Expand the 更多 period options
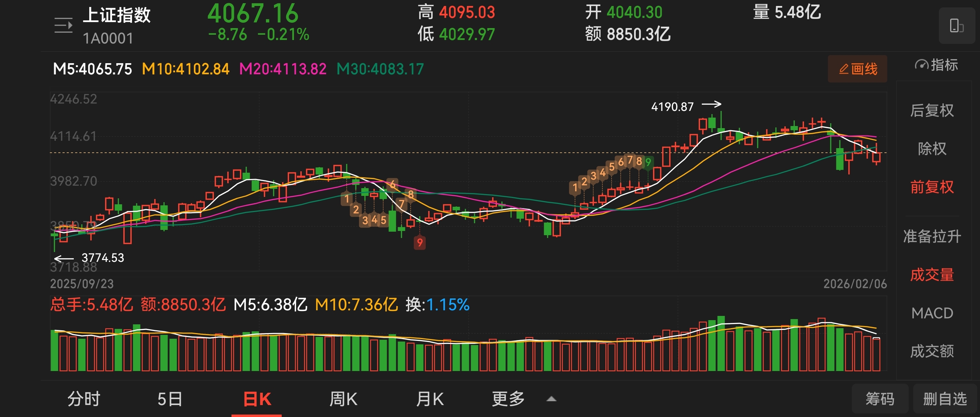The height and width of the screenshot is (417, 980). (x=508, y=399)
